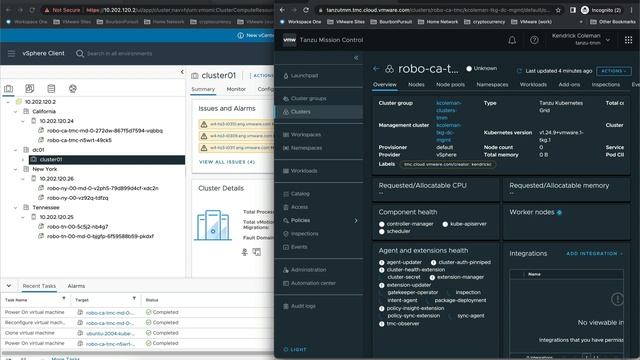This screenshot has width=640, height=360.
Task: Open Tanzu Chrome three-dot menu
Action: click(x=631, y=10)
